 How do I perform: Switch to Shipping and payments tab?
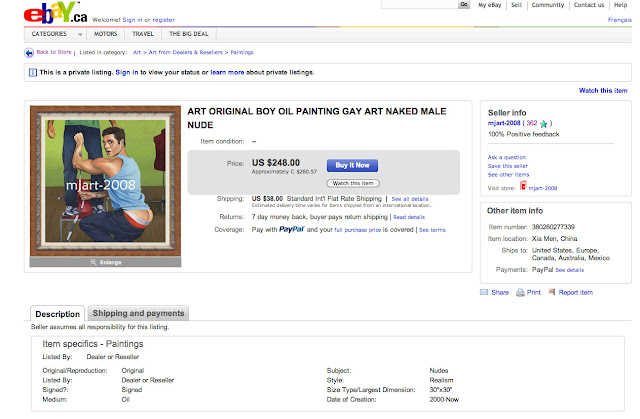point(137,313)
